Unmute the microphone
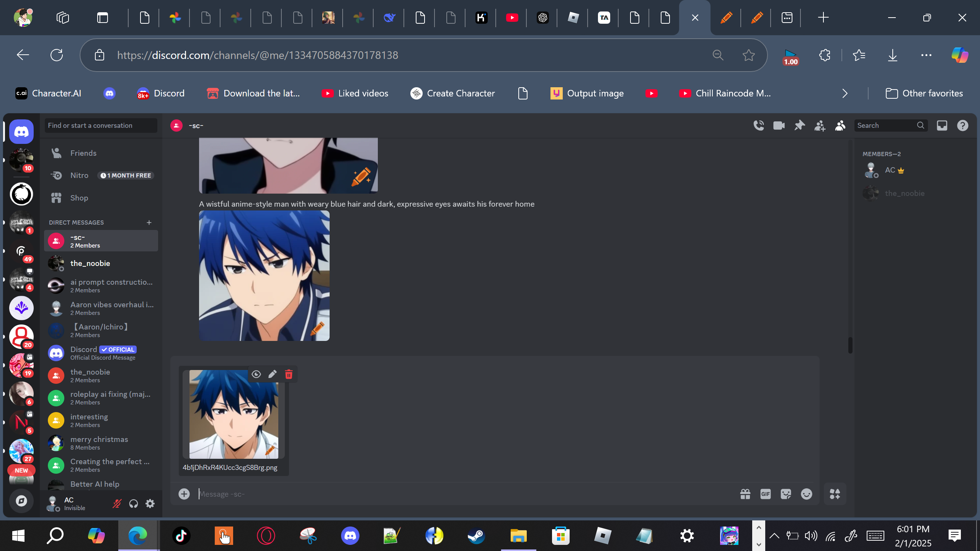The height and width of the screenshot is (551, 980). [x=117, y=504]
